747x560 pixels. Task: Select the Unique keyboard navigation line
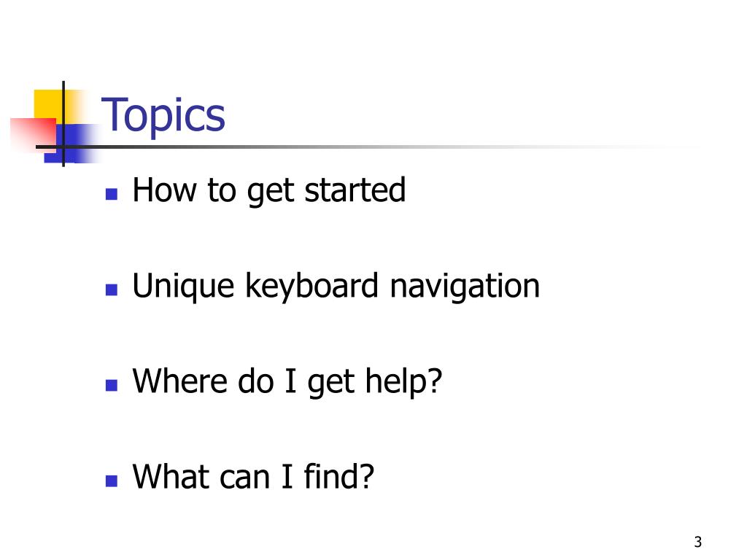click(x=336, y=286)
